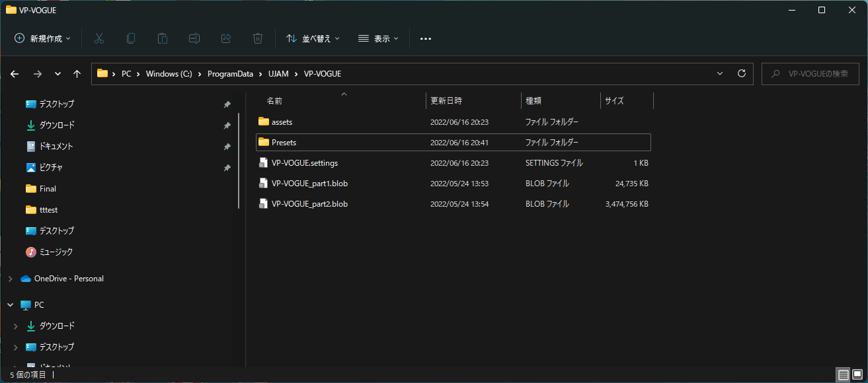Click the VP-VOGUEの検索 search field
The width and height of the screenshot is (868, 383).
point(810,74)
